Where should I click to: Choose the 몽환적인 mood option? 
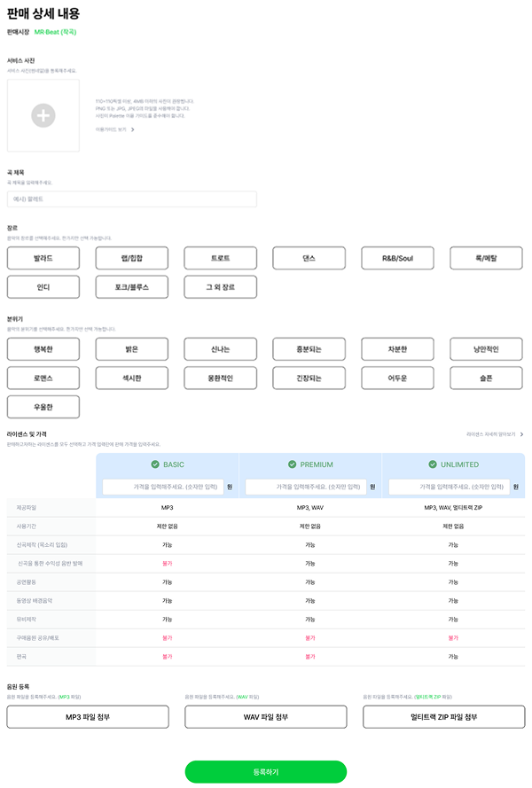coord(221,378)
